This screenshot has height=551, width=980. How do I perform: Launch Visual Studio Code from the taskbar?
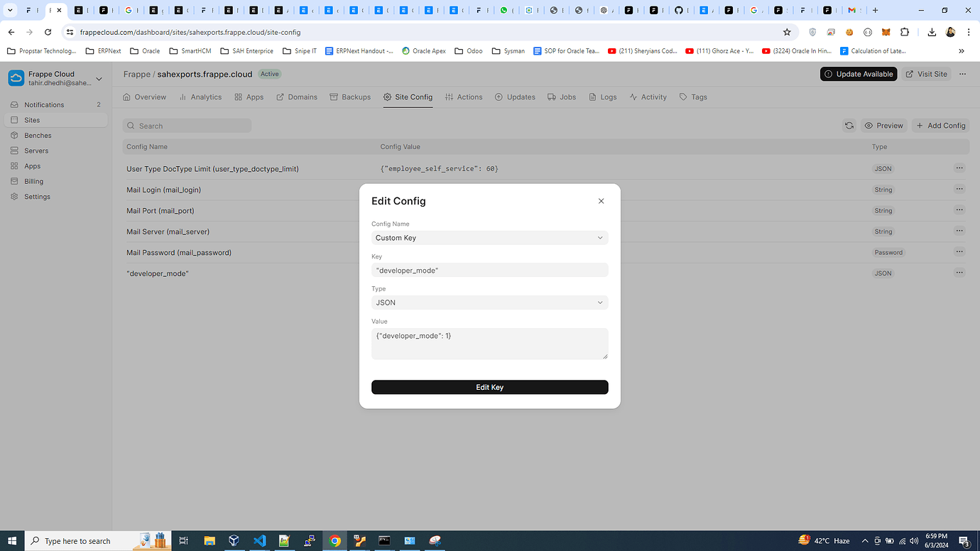point(259,540)
